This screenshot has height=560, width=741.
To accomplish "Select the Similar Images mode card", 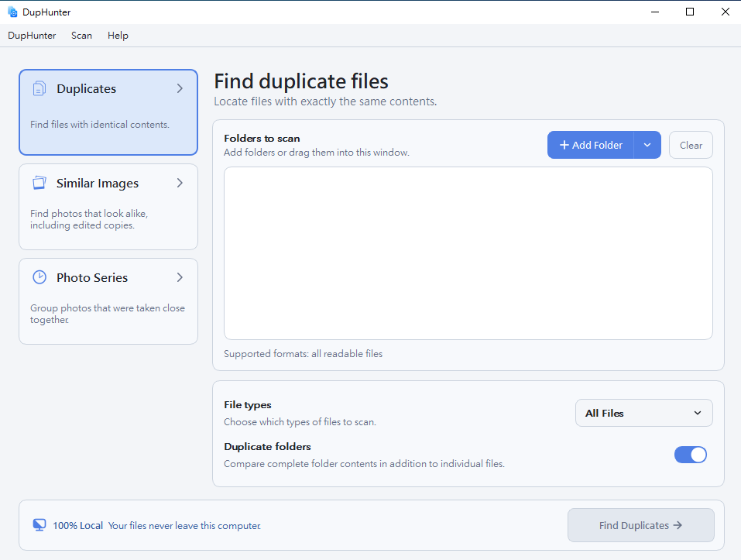I will coord(108,207).
